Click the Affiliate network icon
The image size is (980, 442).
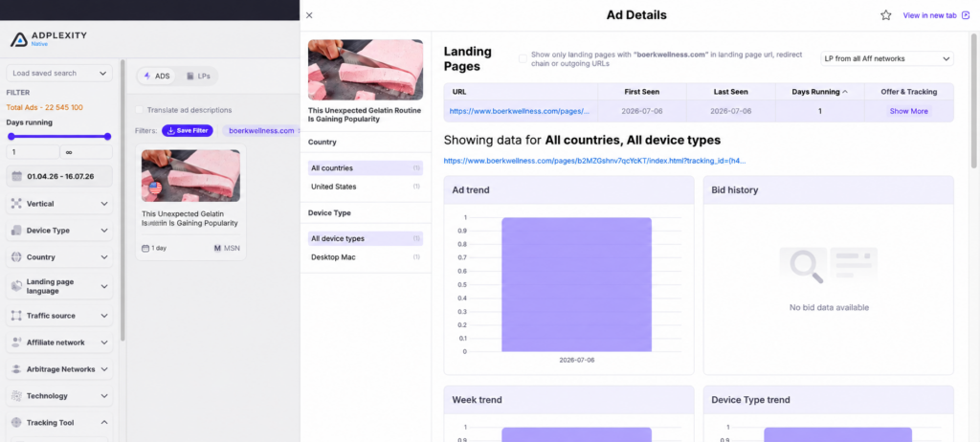pyautogui.click(x=16, y=343)
